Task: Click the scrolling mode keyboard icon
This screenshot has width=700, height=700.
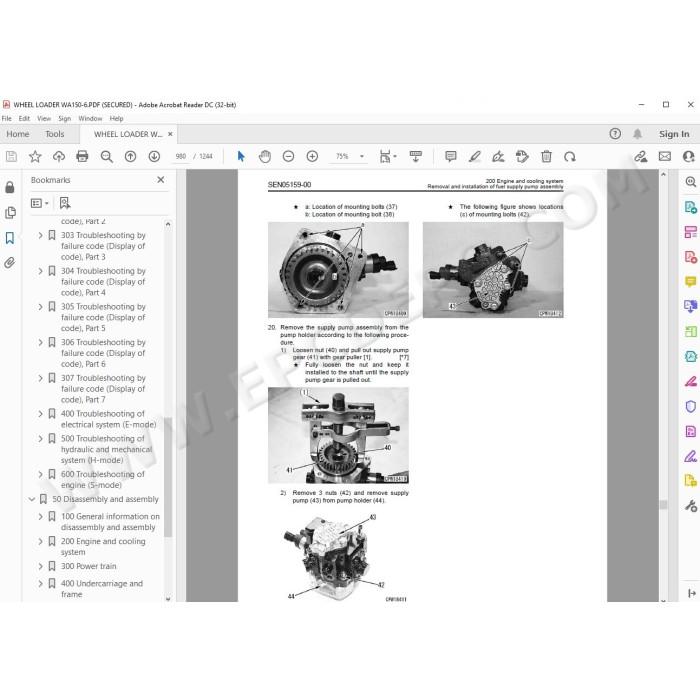Action: coord(416,156)
